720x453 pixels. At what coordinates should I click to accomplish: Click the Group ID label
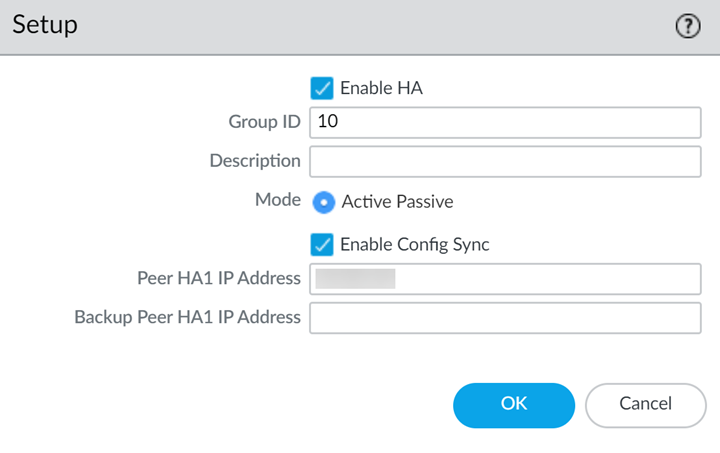264,122
